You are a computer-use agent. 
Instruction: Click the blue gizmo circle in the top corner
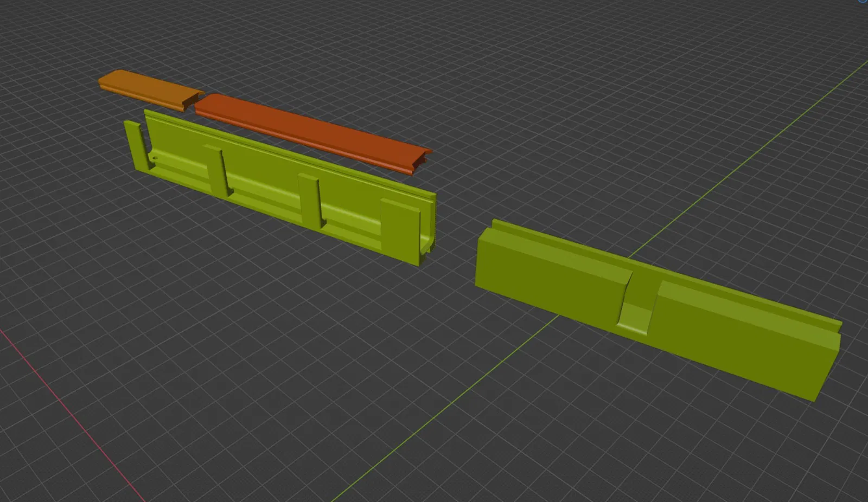(x=863, y=2)
